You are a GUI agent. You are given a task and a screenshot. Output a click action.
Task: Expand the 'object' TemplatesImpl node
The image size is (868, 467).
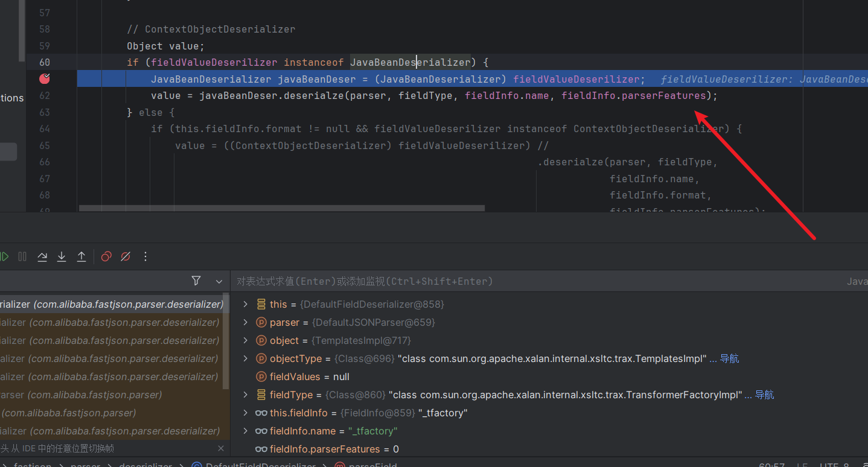245,340
